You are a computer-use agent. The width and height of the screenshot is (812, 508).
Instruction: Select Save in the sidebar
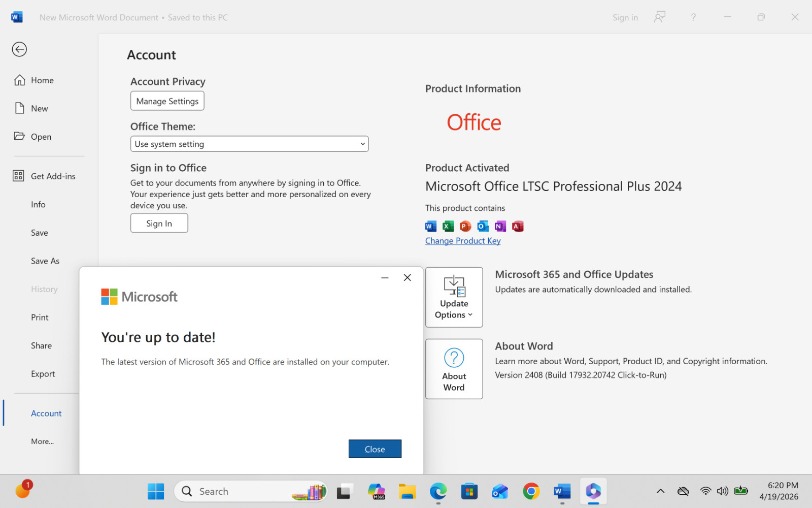tap(40, 233)
